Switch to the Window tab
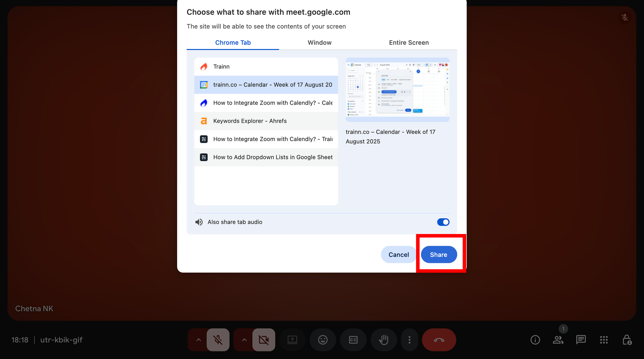The height and width of the screenshot is (359, 644). pyautogui.click(x=319, y=42)
